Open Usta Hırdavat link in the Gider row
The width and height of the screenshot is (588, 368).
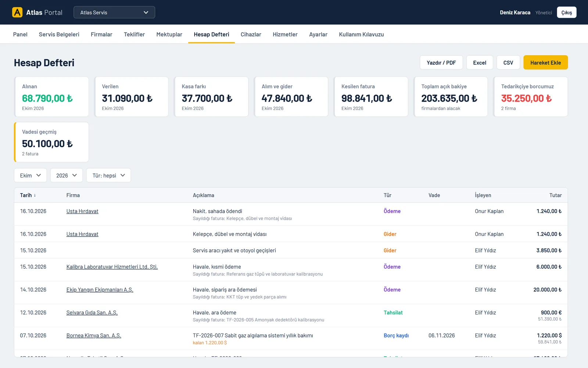click(82, 234)
